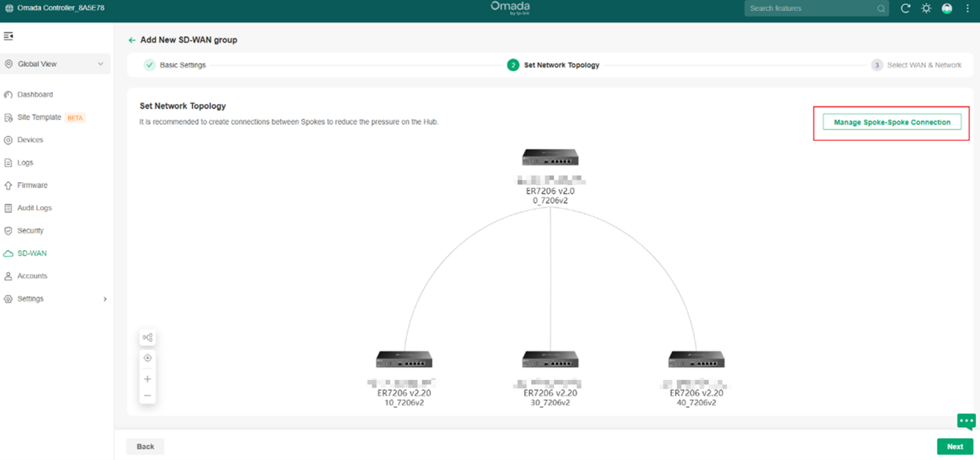
Task: Open chat support bubble icon
Action: click(x=966, y=420)
